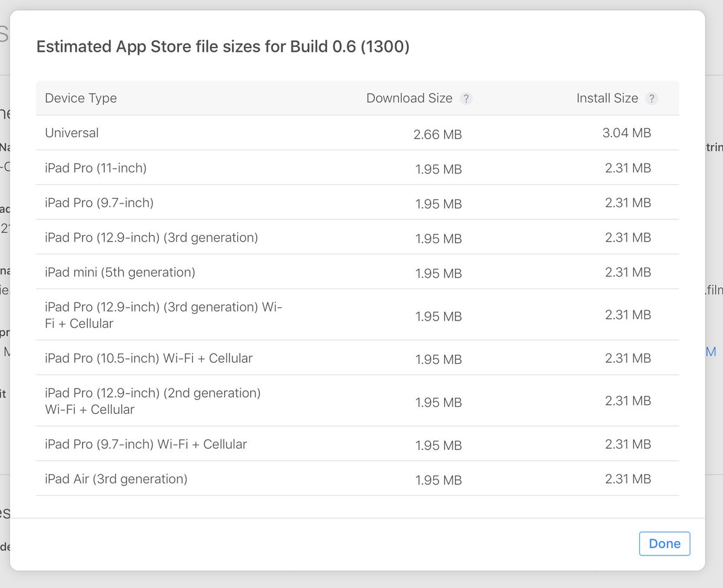Screen dimensions: 723x588
Task: Select iPad Air (3rd generation) label
Action: (x=116, y=479)
